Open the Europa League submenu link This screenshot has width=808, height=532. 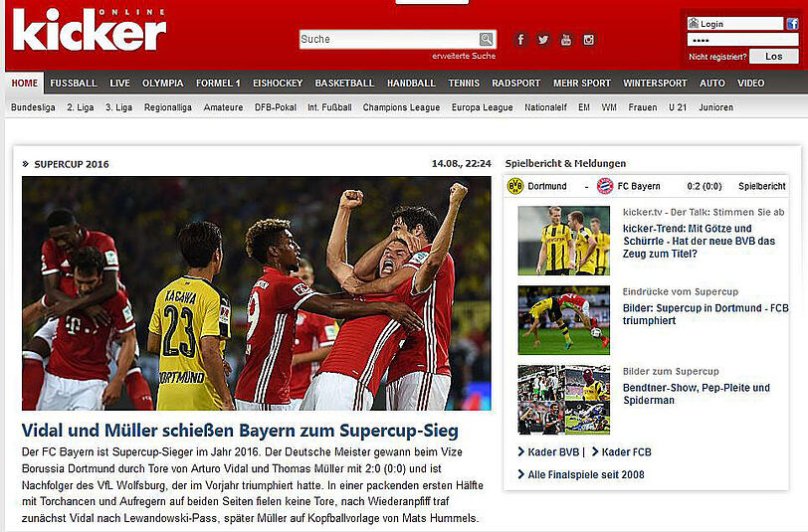click(483, 107)
